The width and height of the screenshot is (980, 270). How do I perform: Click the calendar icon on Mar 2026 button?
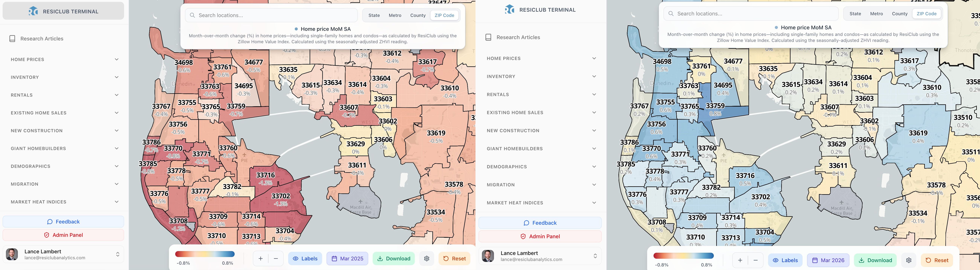[815, 260]
